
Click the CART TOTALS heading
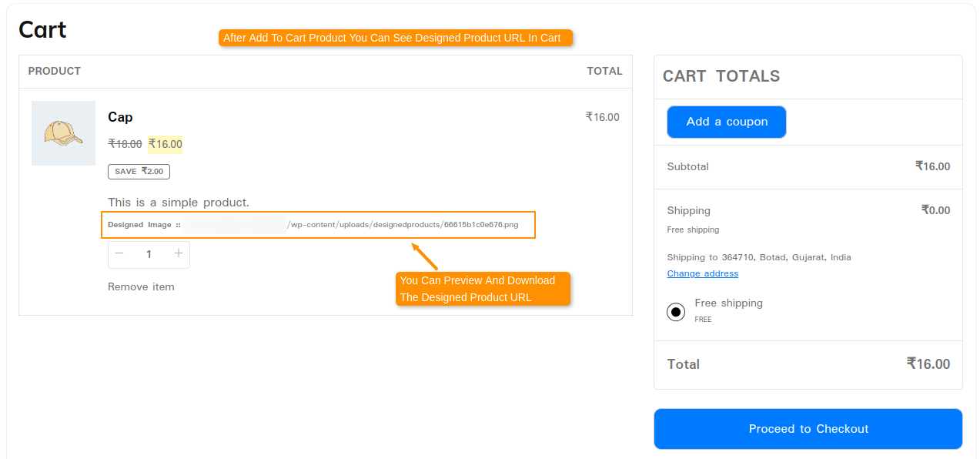pyautogui.click(x=721, y=76)
